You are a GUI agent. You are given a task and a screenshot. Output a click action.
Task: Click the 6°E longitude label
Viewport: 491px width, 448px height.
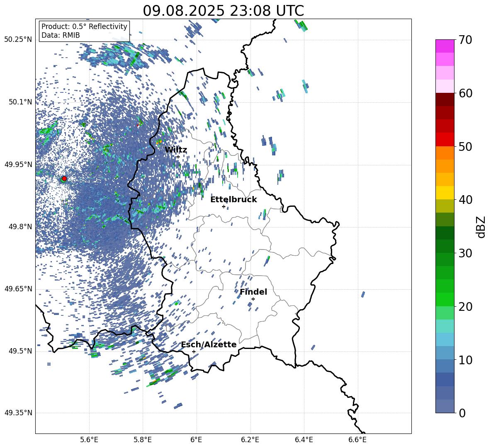(x=196, y=440)
